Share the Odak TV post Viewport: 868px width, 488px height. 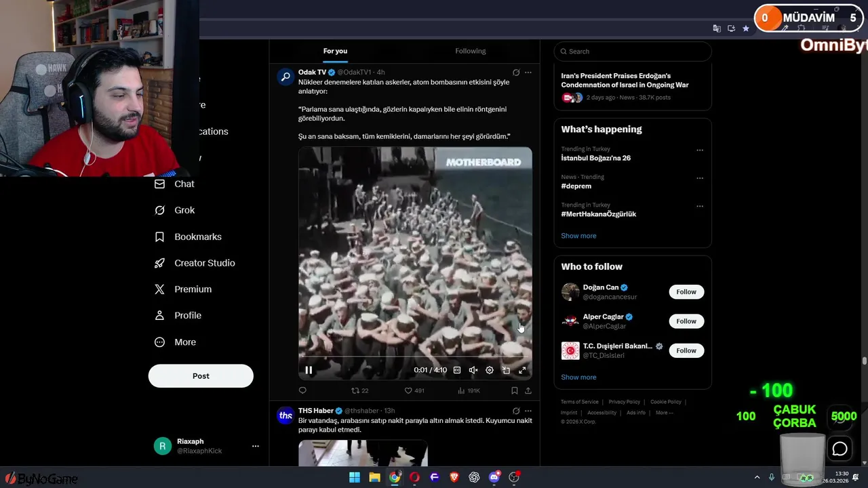pyautogui.click(x=528, y=390)
